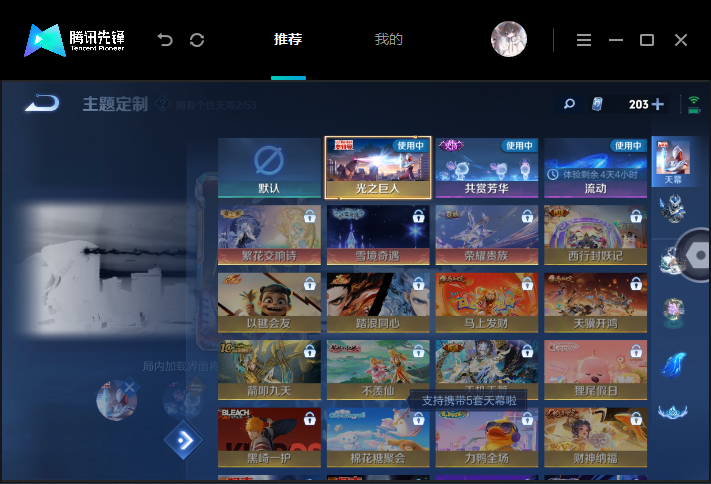The width and height of the screenshot is (711, 484).
Task: Add currency with the plus button
Action: (x=657, y=104)
